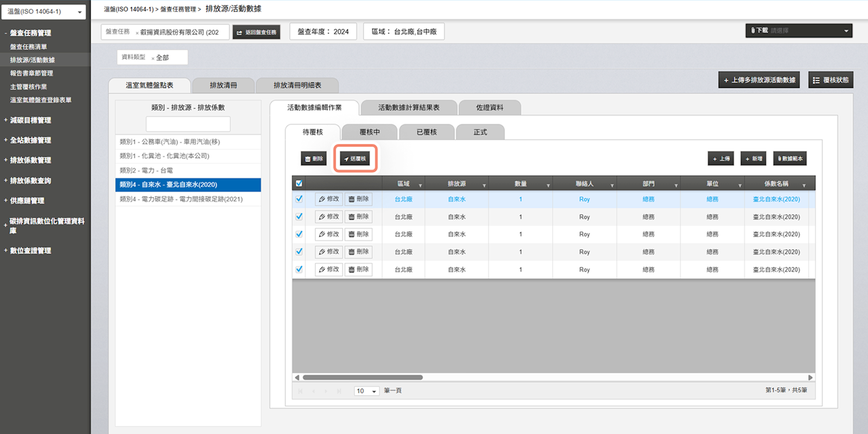
Task: Open the 覆核狀態 review status list
Action: click(831, 80)
